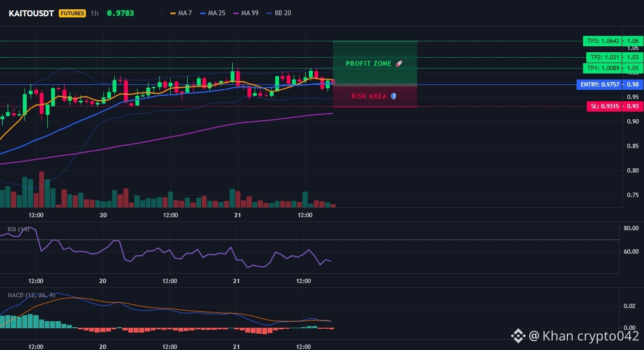Click the 0.85 price axis value
Screen dimensions: 644x350
tap(633, 146)
